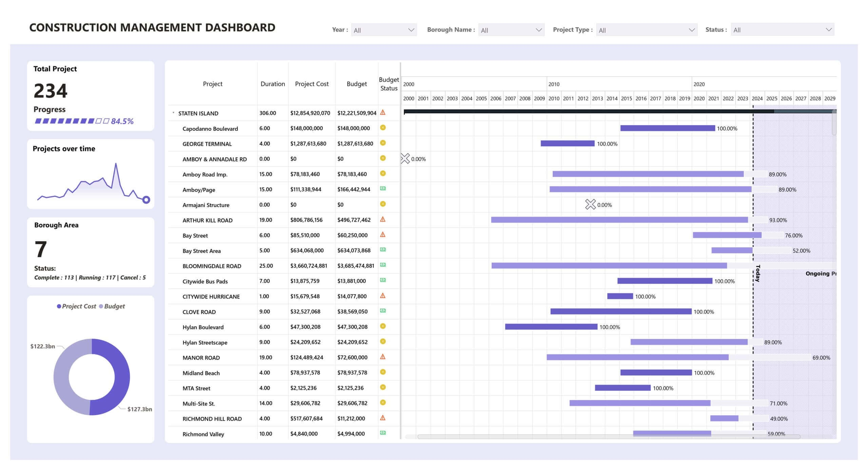Click red warning icon next to MANOR ROAD

pyautogui.click(x=383, y=357)
